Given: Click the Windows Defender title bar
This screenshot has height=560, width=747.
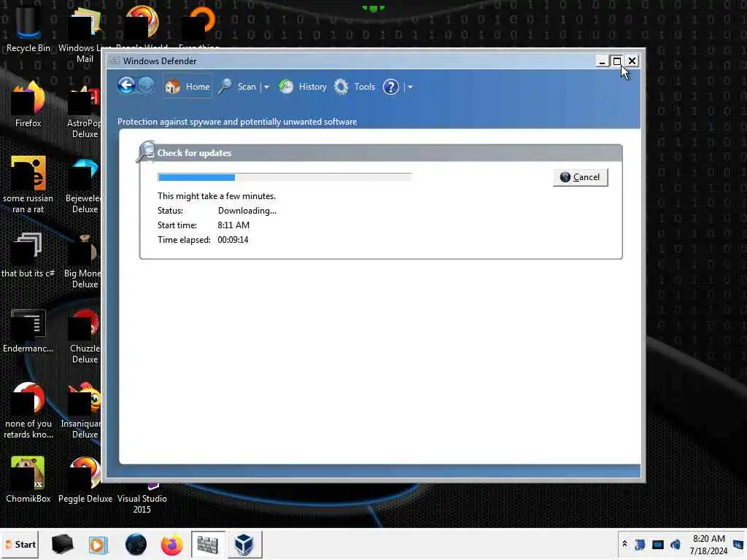Looking at the screenshot, I should 350,61.
